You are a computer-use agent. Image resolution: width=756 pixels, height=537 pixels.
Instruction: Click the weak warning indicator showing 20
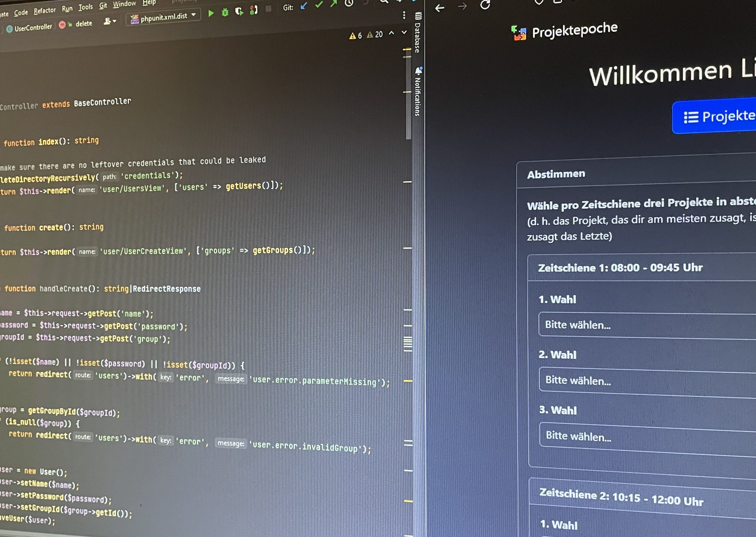click(x=375, y=34)
